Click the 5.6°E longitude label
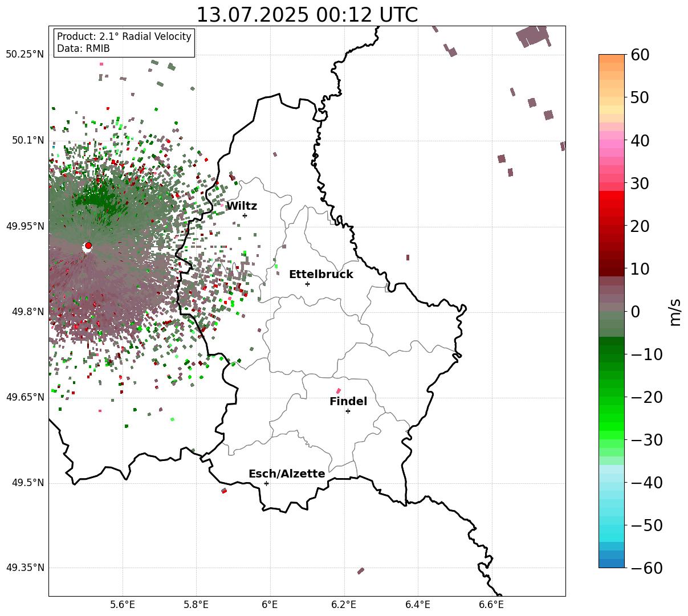 (123, 605)
